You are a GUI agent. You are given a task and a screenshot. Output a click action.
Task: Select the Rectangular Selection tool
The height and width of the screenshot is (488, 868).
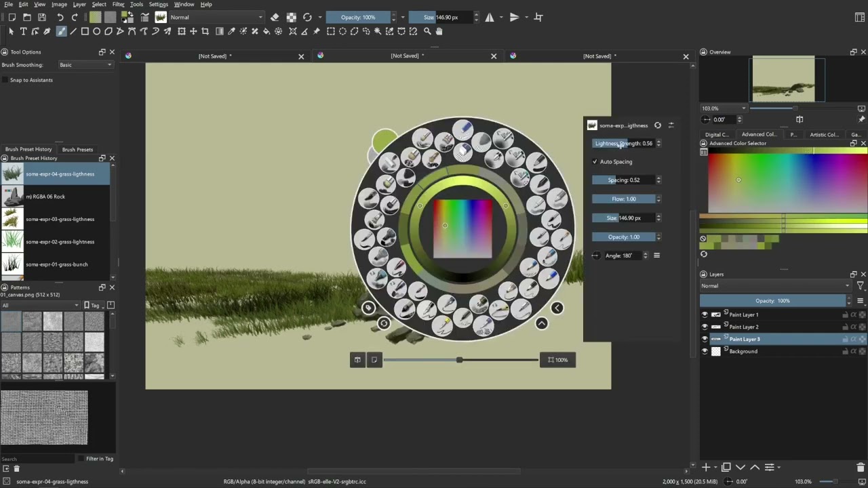tap(331, 31)
